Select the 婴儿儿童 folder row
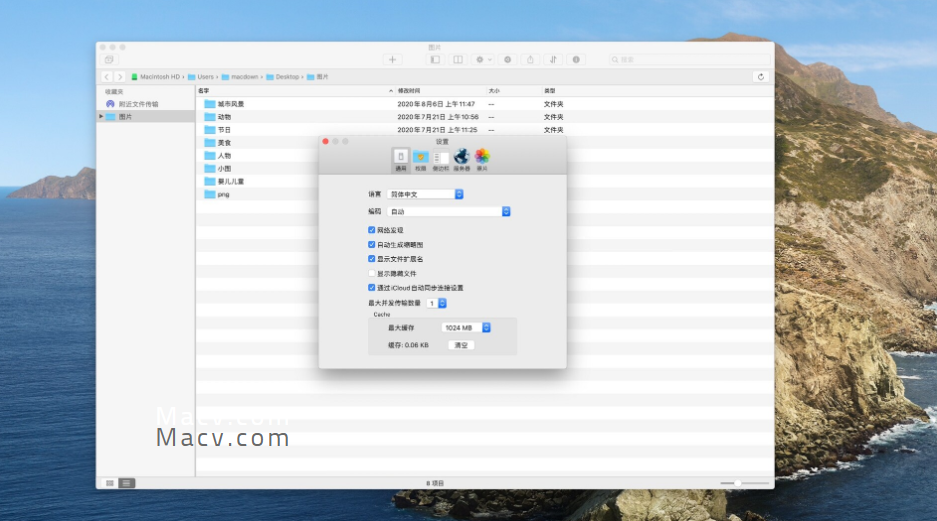The height and width of the screenshot is (521, 937). tap(258, 182)
